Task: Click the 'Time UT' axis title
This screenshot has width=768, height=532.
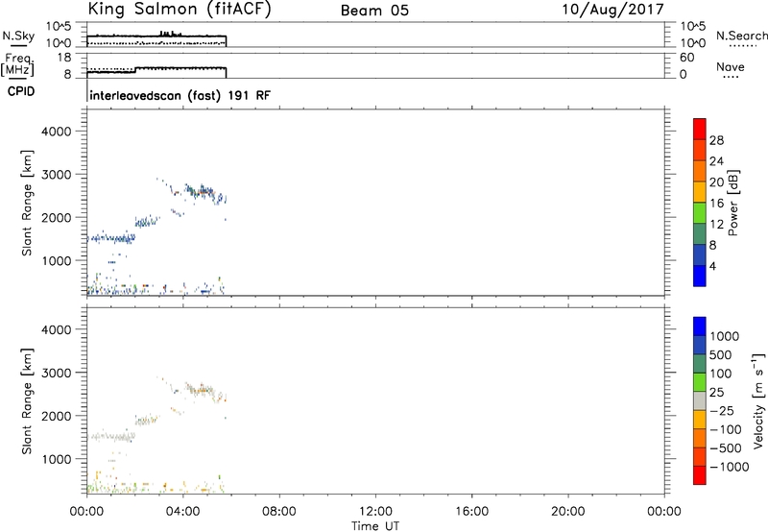Action: tap(375, 526)
